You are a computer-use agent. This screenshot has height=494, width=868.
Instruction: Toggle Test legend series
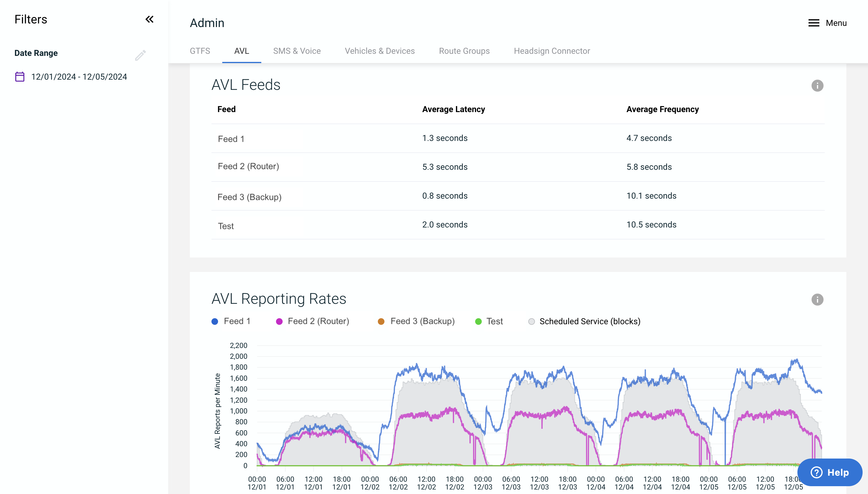489,321
